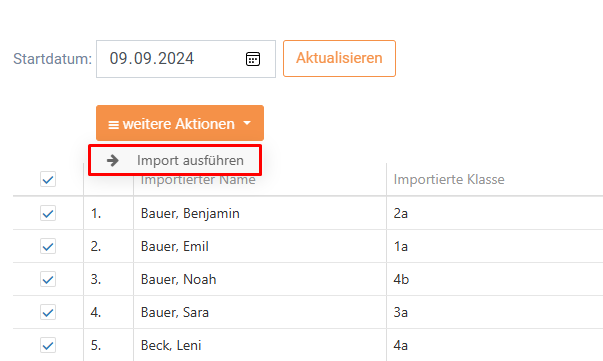
Task: Click the Aktualisieren button
Action: (x=339, y=58)
